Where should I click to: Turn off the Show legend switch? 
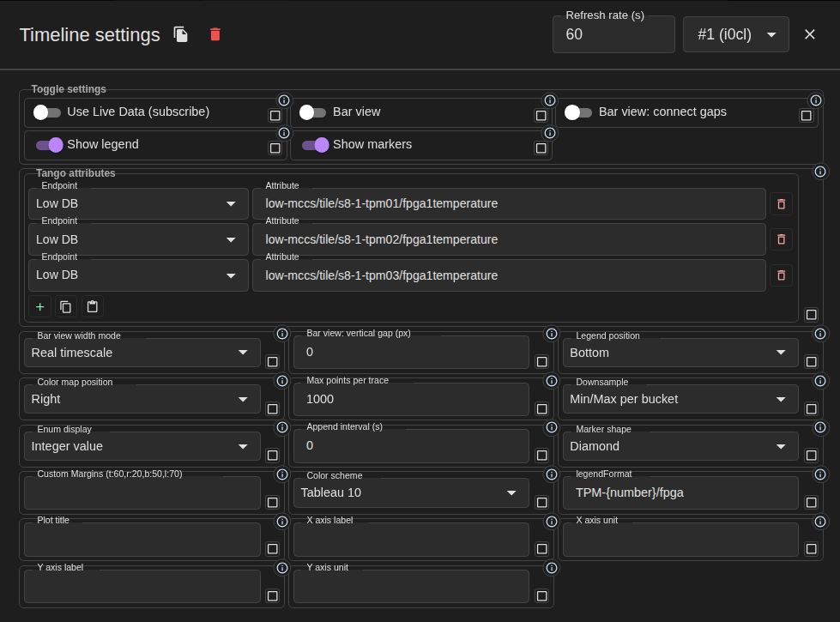49,145
